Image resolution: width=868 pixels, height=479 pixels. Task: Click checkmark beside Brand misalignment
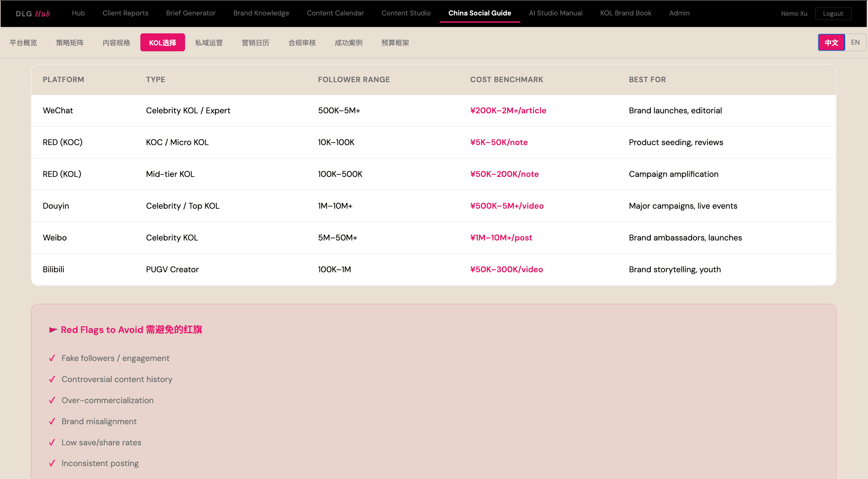click(52, 421)
